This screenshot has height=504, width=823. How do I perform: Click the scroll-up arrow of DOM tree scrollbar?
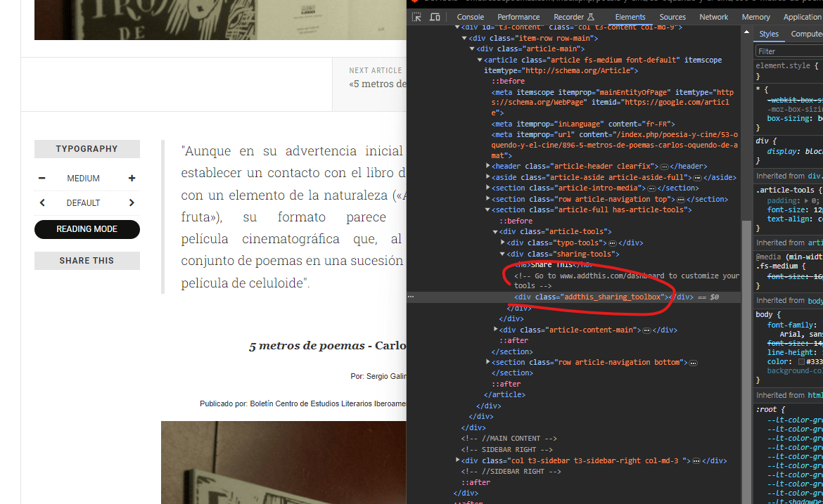tap(746, 32)
